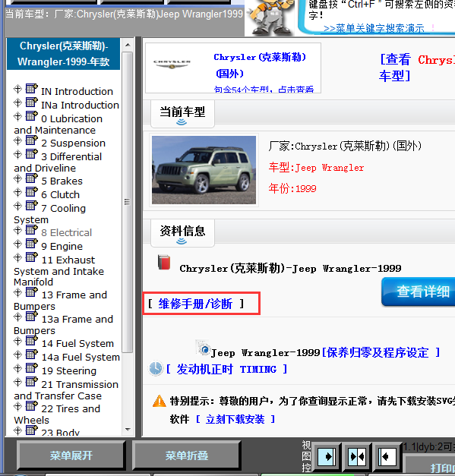
Task: Click the splitter grip between tree and content
Action: click(x=138, y=237)
